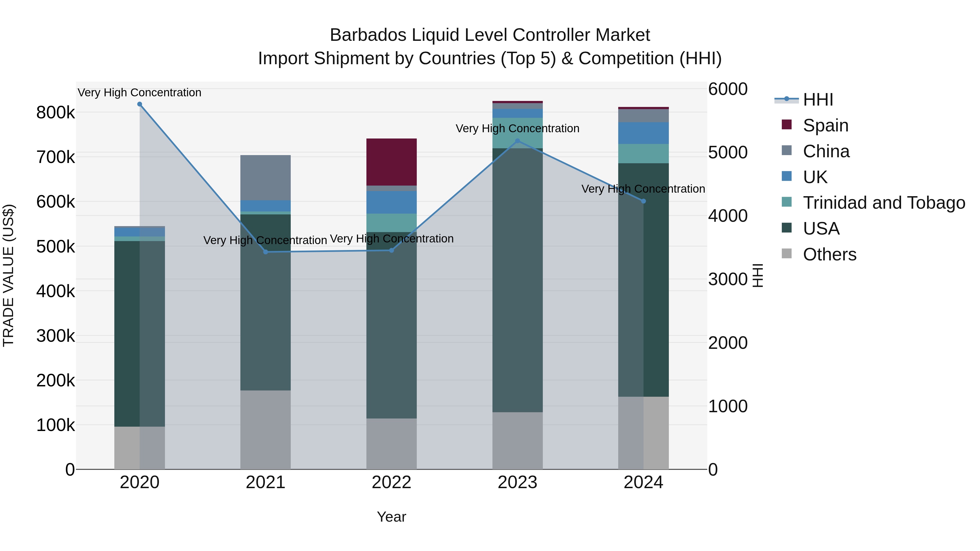This screenshot has width=980, height=551.
Task: Click the 2021 x-axis label
Action: 265,482
